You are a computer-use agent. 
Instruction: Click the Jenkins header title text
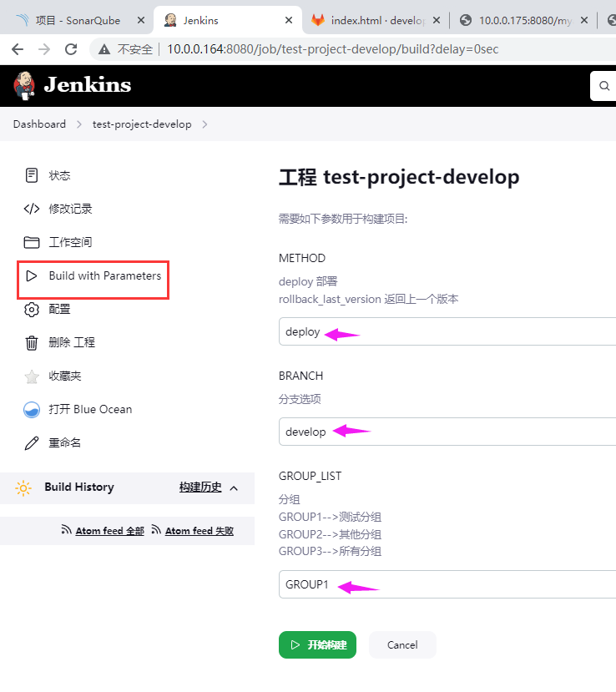[x=88, y=85]
